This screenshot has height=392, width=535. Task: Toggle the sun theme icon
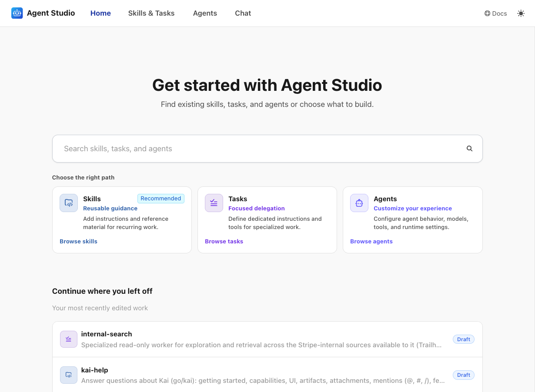pos(521,13)
